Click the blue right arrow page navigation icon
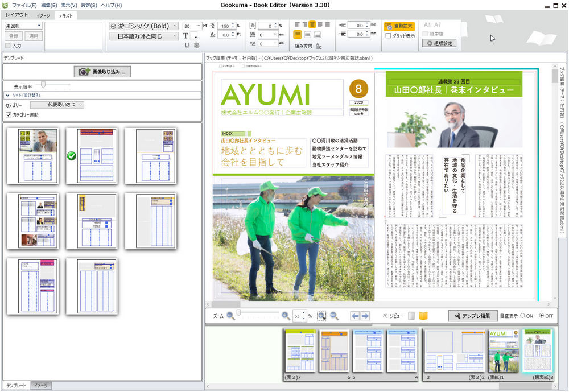Screen dimensions: 569x392 pyautogui.click(x=366, y=315)
